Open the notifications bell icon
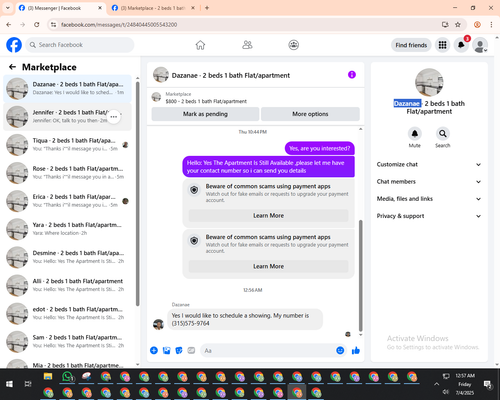 click(461, 45)
